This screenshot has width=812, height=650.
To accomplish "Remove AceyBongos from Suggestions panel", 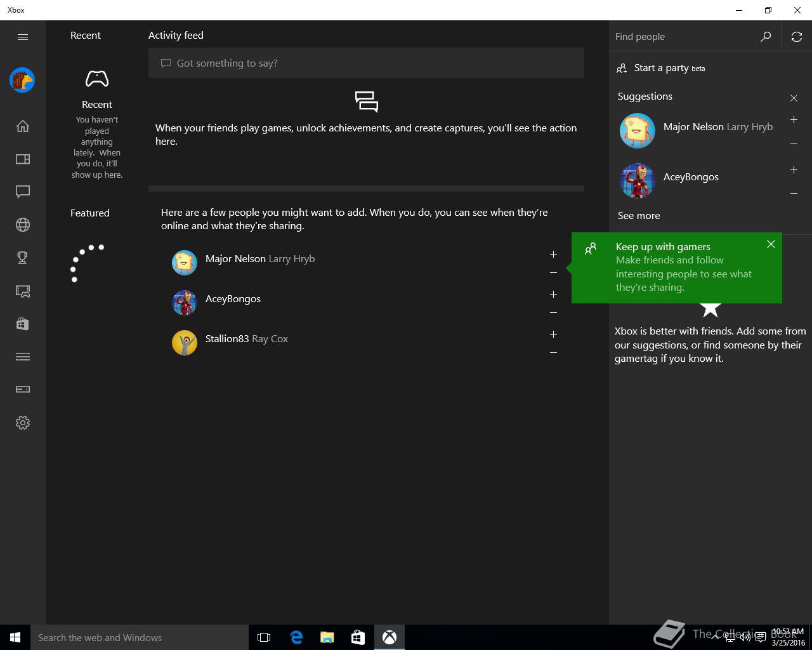I will [794, 193].
